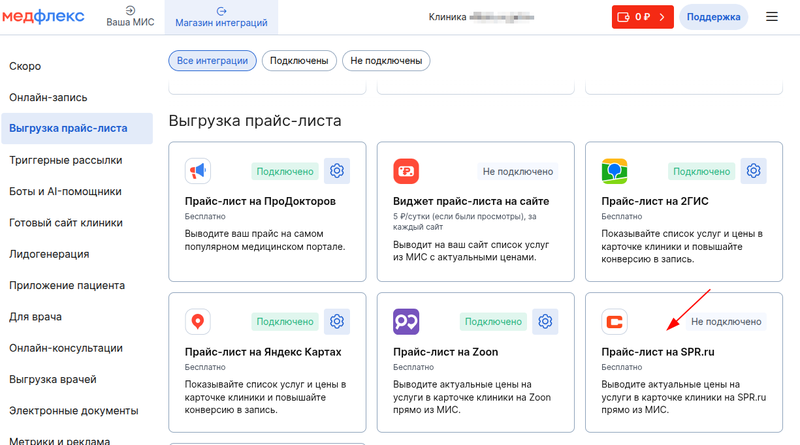
Task: Click the Подключено badge on Яндекс Картах card
Action: click(x=285, y=322)
